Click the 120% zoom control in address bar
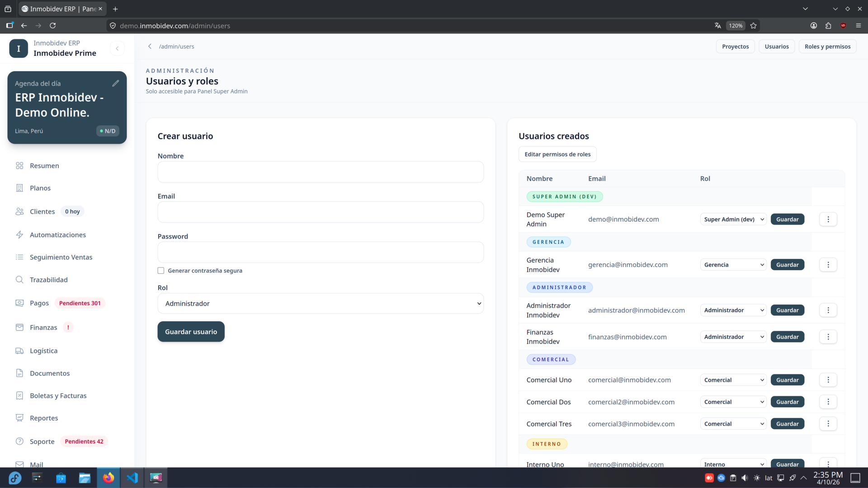The height and width of the screenshot is (488, 868). tap(735, 25)
